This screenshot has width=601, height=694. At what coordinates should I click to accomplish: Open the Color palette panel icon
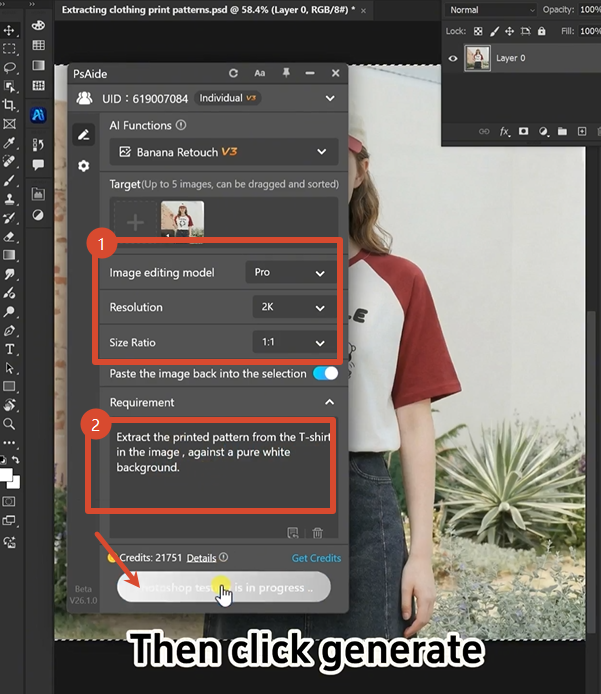coord(39,26)
